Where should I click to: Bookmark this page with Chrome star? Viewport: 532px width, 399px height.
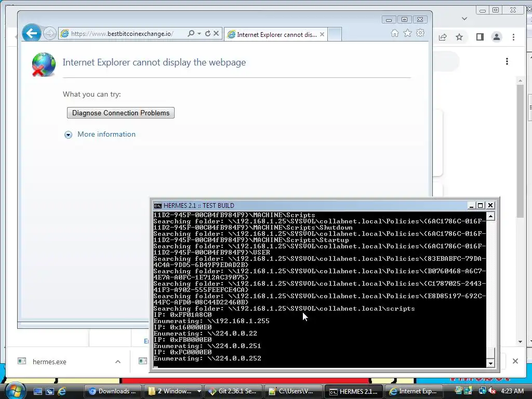pos(459,37)
